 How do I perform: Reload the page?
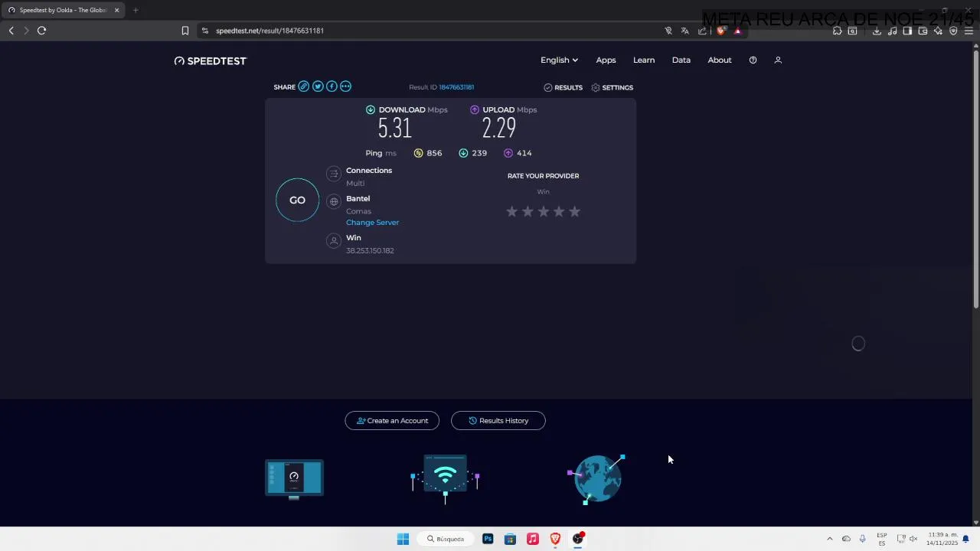click(x=41, y=31)
